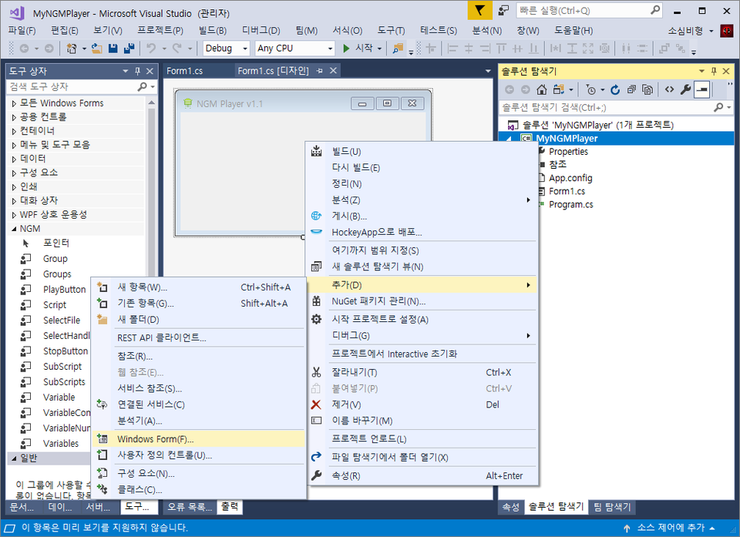Choose 속성(R) in context menu
The image size is (740, 537).
pos(422,476)
